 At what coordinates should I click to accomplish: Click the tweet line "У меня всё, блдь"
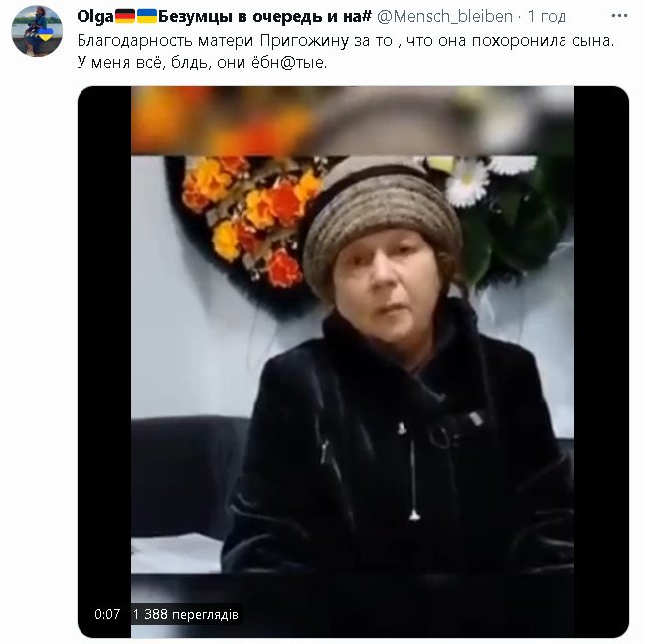tap(202, 62)
